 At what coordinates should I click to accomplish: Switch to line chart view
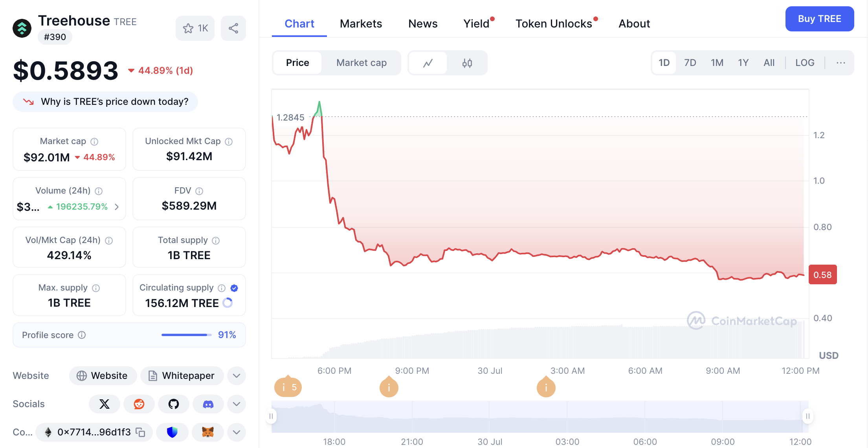coord(428,63)
